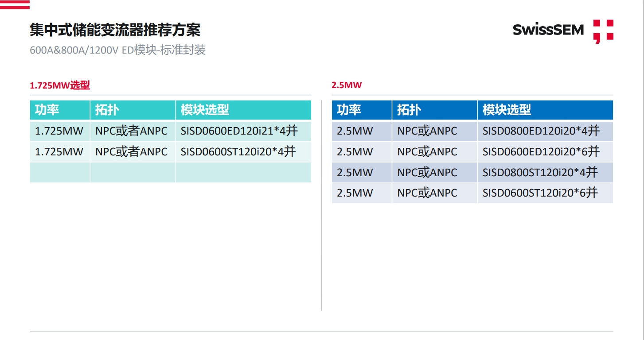
Task: Select 模块选型 header in the blue table
Action: click(507, 110)
